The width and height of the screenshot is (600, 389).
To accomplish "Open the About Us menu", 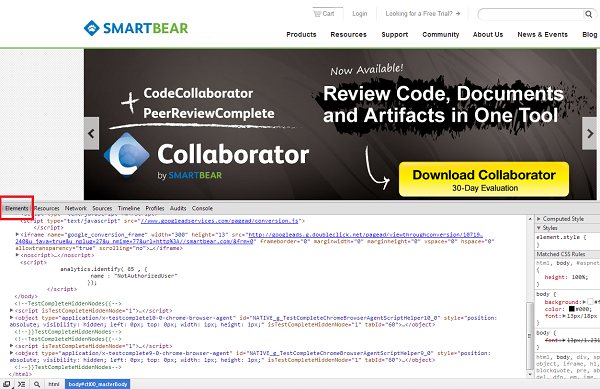I will click(488, 34).
